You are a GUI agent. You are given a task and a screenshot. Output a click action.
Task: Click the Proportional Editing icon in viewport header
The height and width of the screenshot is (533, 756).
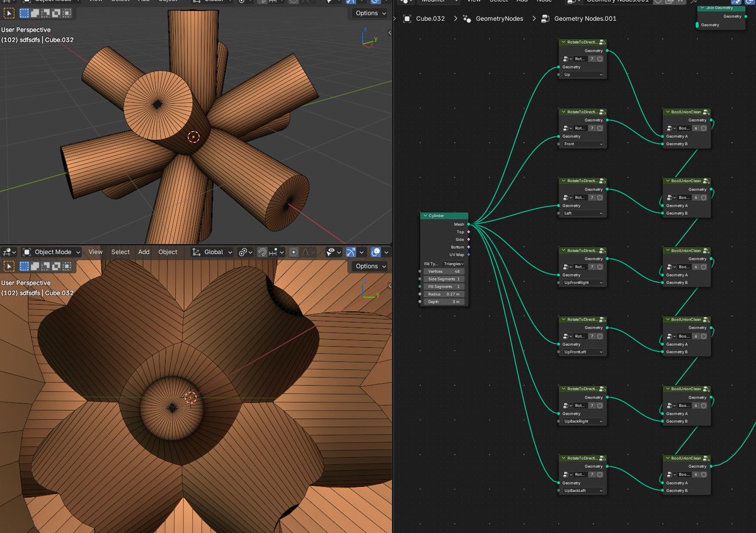tap(294, 252)
